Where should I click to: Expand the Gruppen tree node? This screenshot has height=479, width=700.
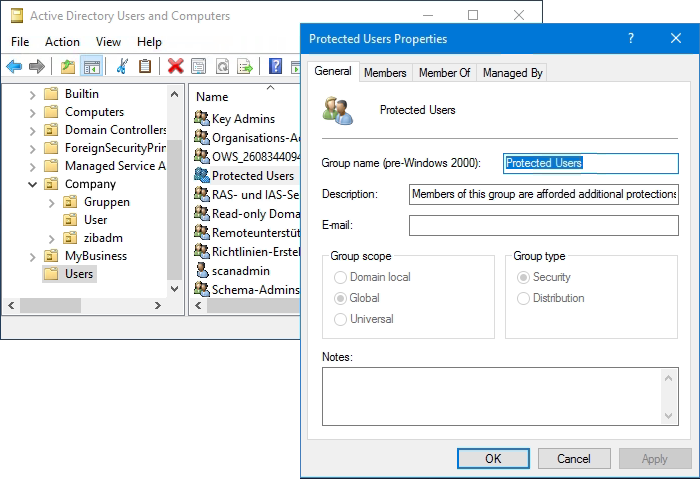tap(51, 203)
